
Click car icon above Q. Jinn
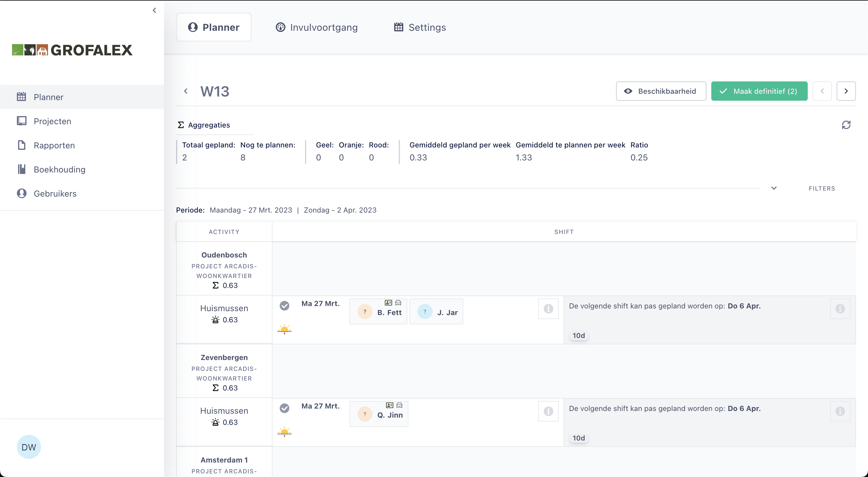399,405
